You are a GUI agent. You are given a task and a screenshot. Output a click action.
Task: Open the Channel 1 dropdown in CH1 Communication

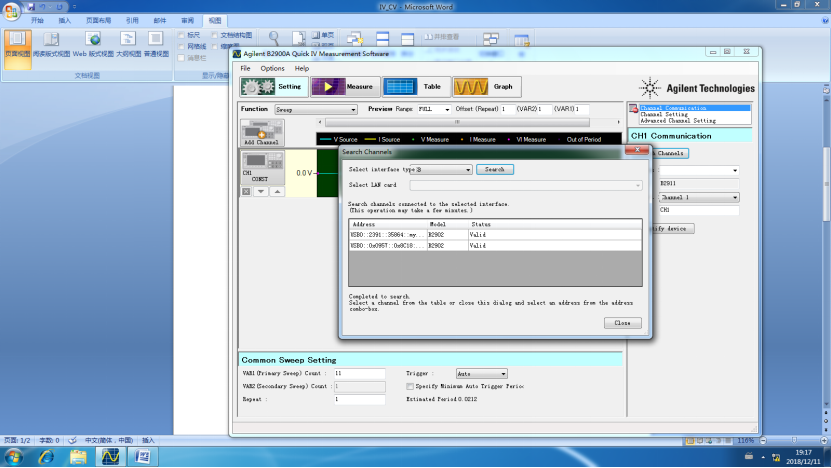point(699,197)
